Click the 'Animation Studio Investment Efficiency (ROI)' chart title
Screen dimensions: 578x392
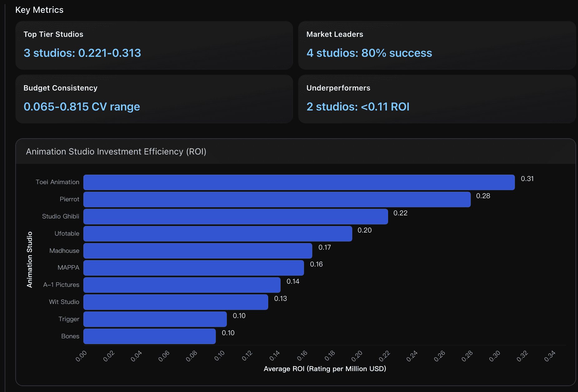pyautogui.click(x=116, y=152)
